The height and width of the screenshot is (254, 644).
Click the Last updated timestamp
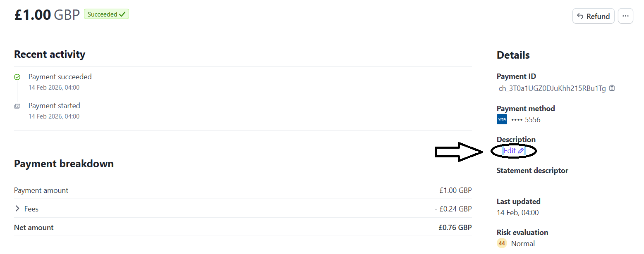coord(517,212)
